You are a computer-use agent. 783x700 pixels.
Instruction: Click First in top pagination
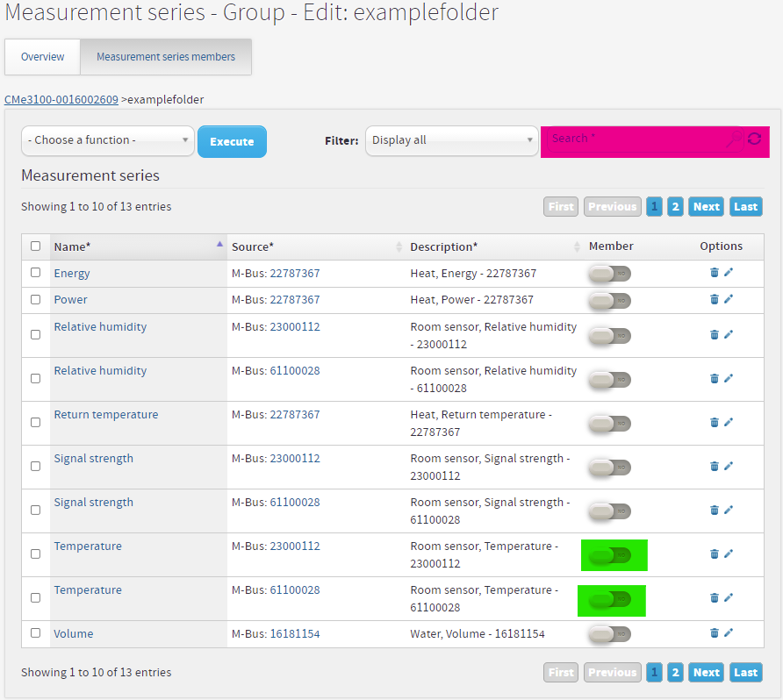click(x=561, y=206)
